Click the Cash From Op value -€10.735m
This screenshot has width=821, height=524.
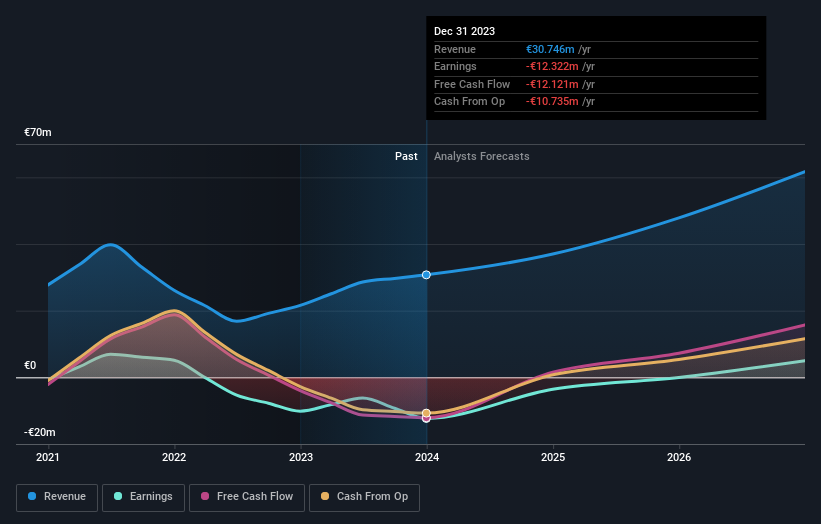552,102
